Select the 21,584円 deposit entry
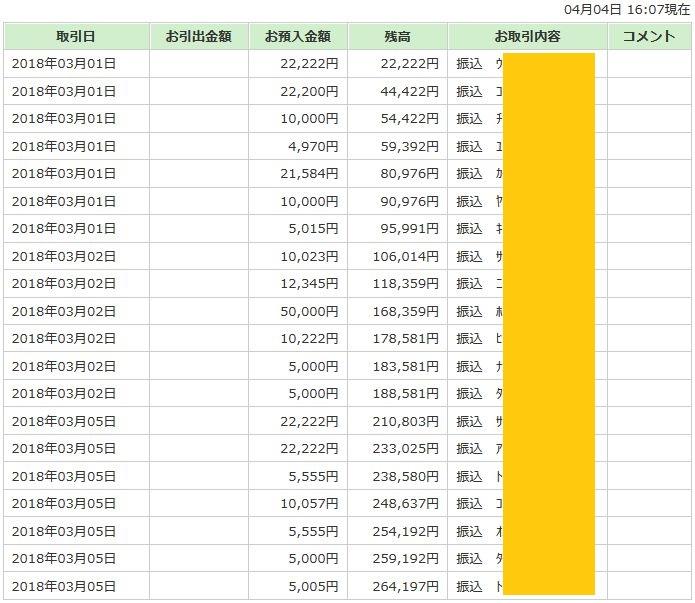Image resolution: width=695 pixels, height=603 pixels. [312, 173]
